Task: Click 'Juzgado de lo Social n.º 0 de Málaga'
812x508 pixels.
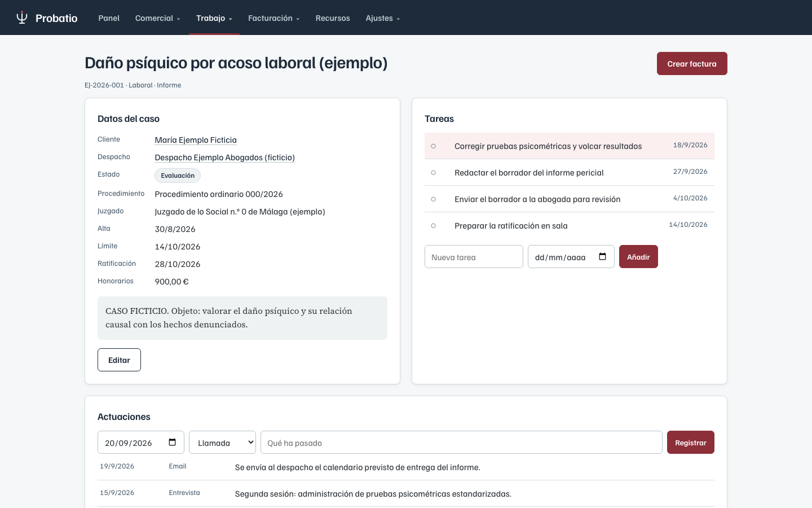Action: point(240,212)
